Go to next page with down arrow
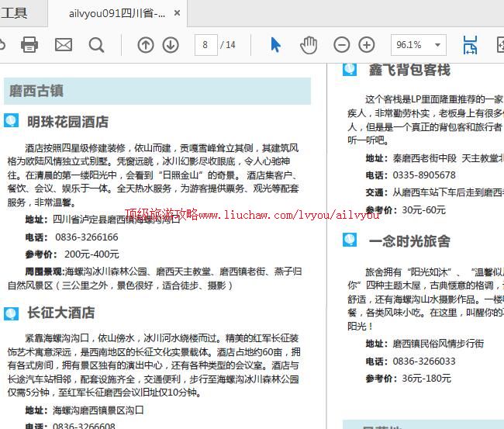The height and width of the screenshot is (429, 504). pos(171,45)
